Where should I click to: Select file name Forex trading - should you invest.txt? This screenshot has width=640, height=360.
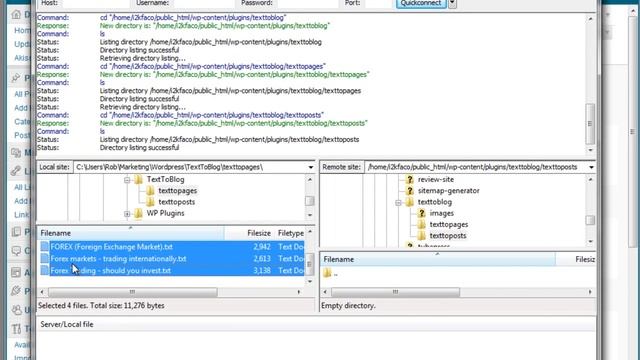pos(111,270)
